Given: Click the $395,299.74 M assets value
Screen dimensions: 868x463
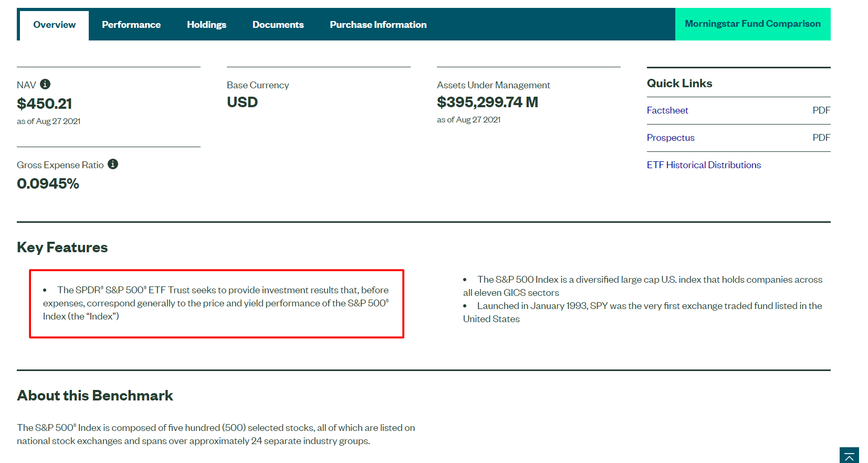Looking at the screenshot, I should point(487,102).
